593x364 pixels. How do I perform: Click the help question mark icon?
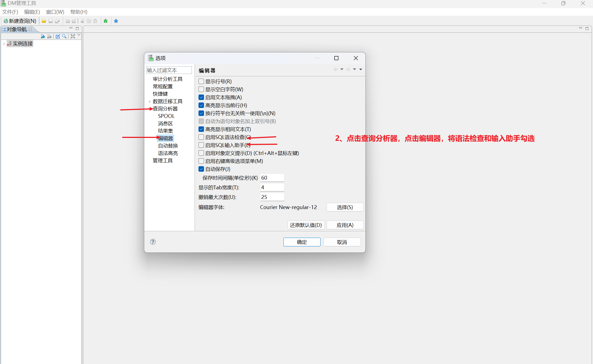pos(153,242)
